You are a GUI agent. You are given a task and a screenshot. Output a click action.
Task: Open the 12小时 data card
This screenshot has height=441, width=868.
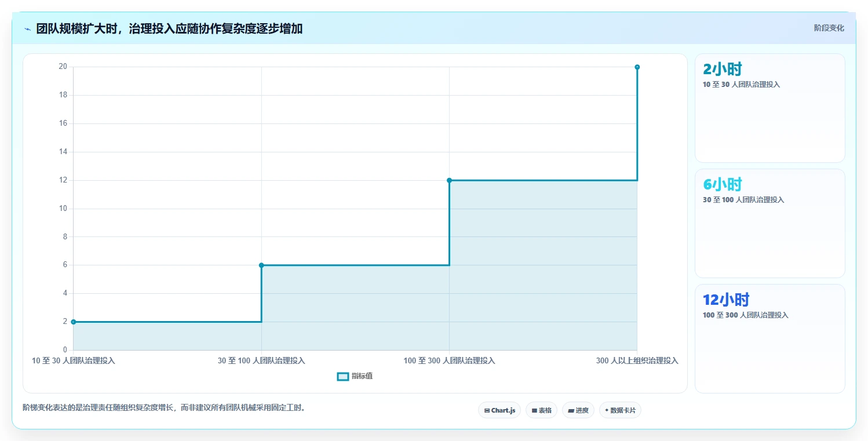(x=769, y=338)
